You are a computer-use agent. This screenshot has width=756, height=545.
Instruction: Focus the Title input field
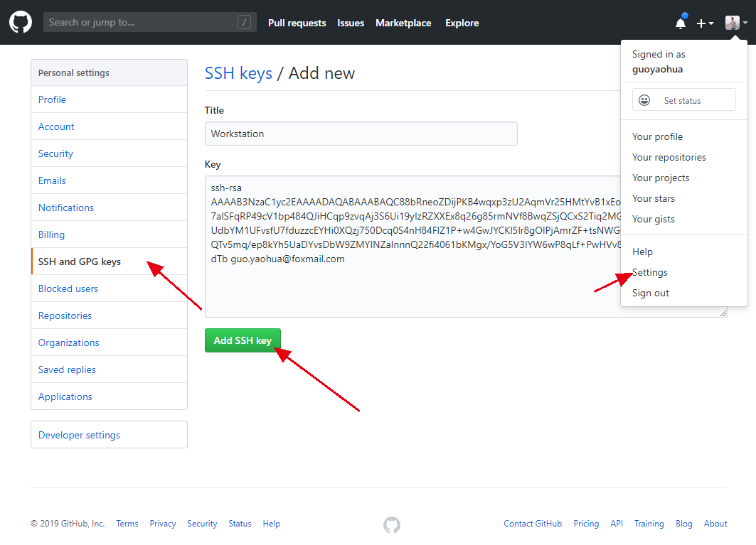pos(361,134)
